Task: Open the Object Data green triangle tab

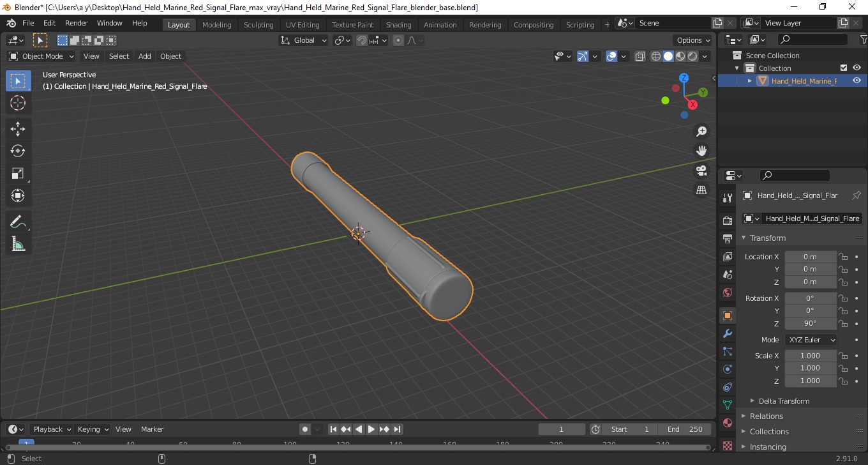Action: pos(727,405)
